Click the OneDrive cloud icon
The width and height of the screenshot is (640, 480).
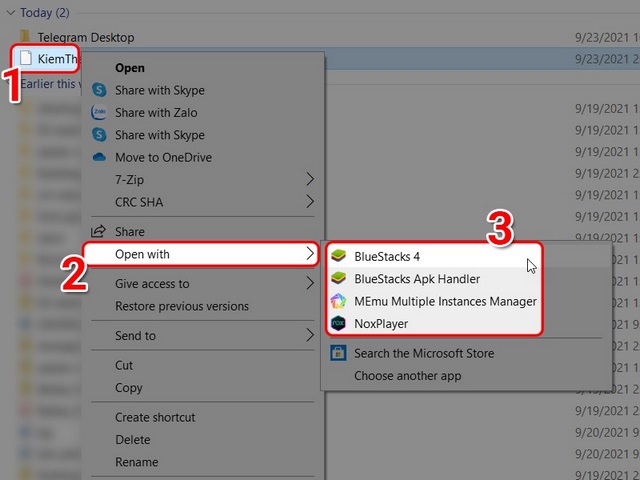click(99, 157)
